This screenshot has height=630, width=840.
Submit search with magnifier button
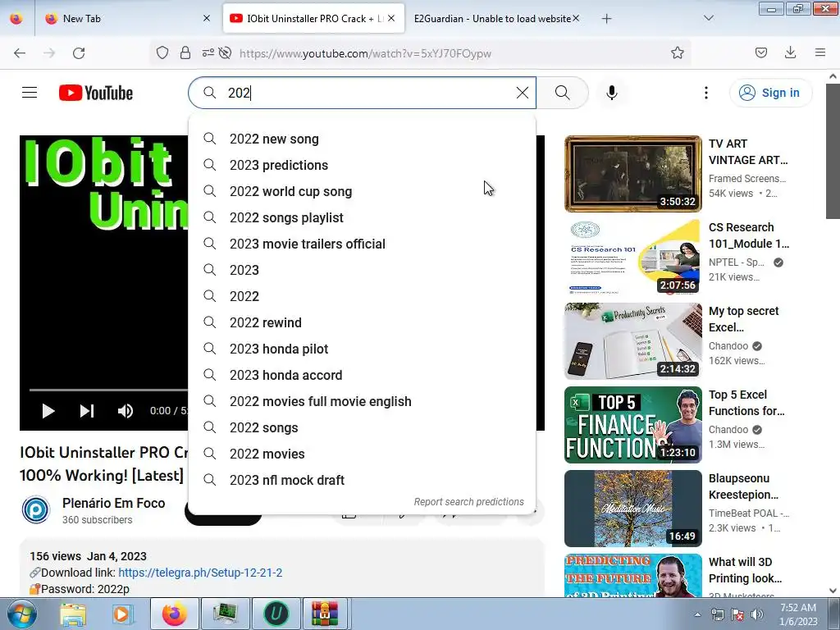[x=563, y=93]
